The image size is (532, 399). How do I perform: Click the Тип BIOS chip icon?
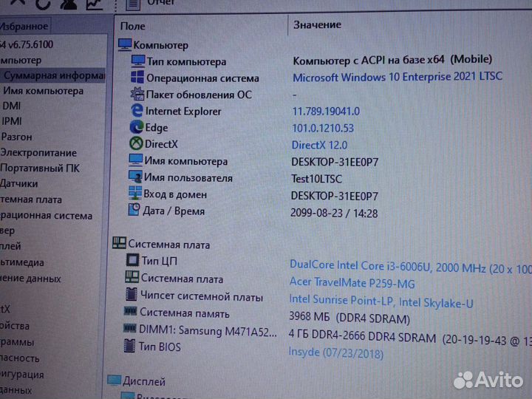pyautogui.click(x=129, y=346)
